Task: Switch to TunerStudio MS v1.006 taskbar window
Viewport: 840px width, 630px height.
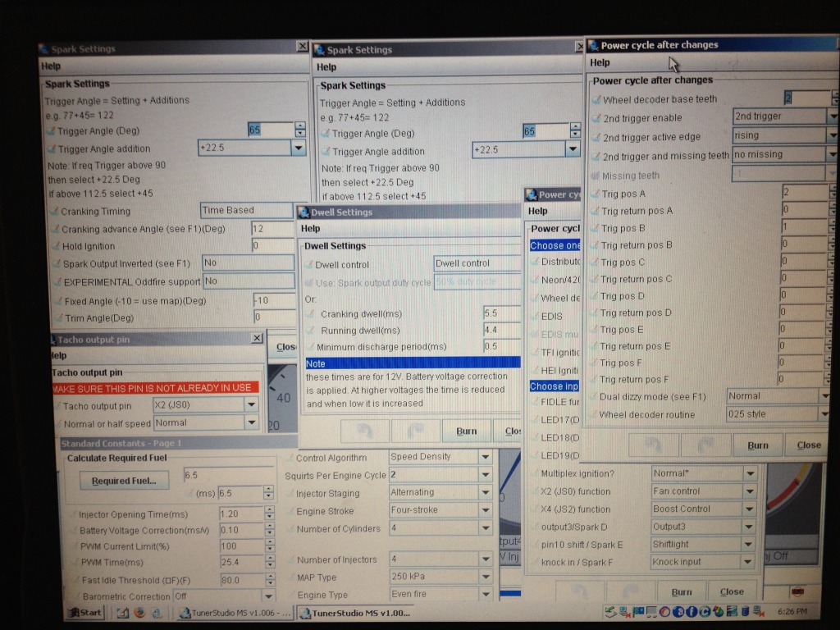Action: pyautogui.click(x=235, y=613)
